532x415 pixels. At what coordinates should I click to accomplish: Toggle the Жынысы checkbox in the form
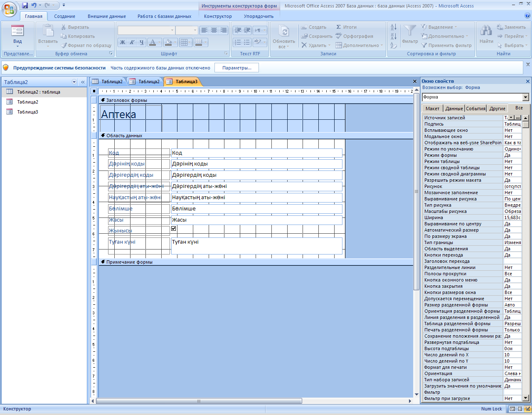point(174,229)
